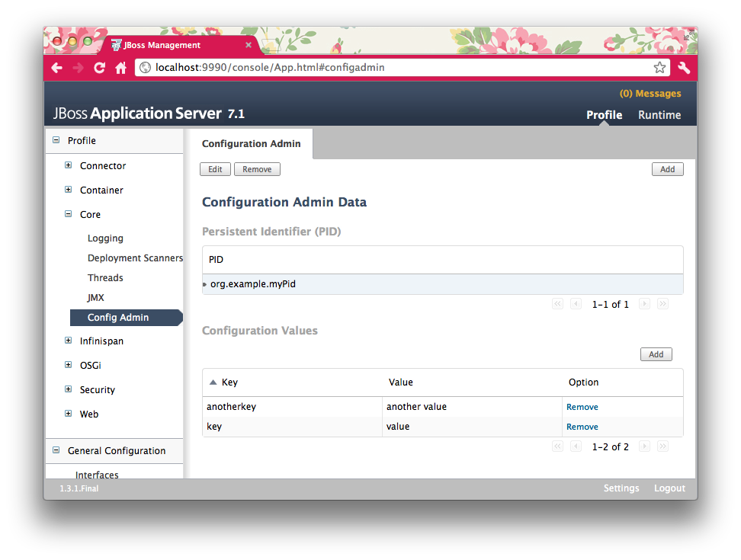The width and height of the screenshot is (741, 560).
Task: Click the Edit button
Action: [215, 169]
